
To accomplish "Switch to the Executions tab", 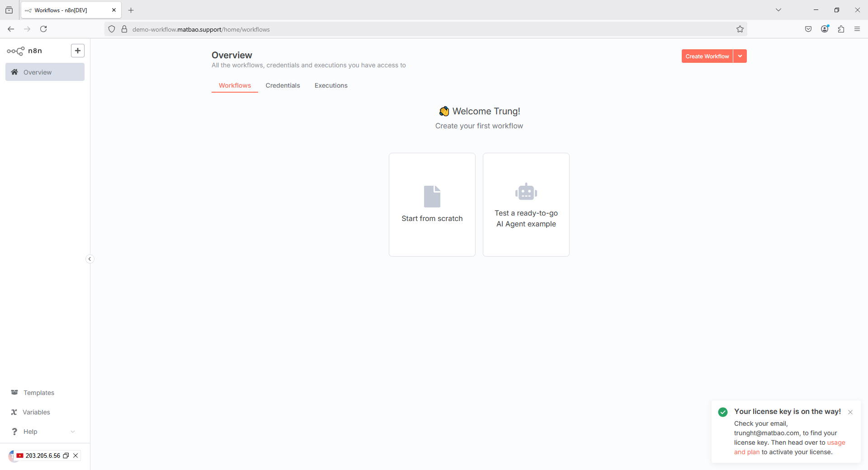I will [x=331, y=85].
